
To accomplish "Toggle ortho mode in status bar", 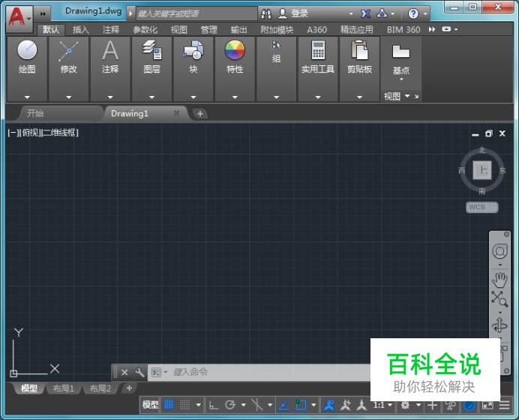I will coord(214,405).
